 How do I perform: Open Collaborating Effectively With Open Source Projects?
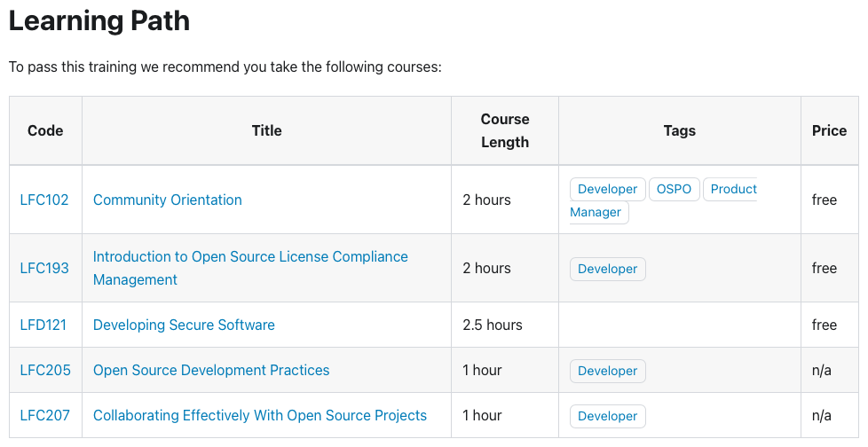pyautogui.click(x=260, y=415)
